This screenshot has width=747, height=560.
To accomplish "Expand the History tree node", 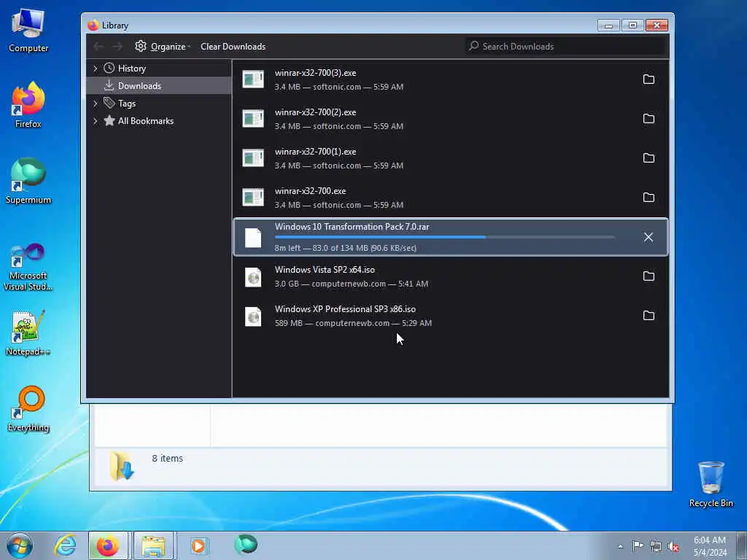I will click(96, 69).
